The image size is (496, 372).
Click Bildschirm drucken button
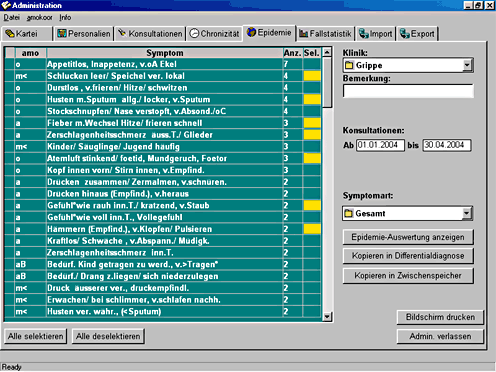coord(440,317)
